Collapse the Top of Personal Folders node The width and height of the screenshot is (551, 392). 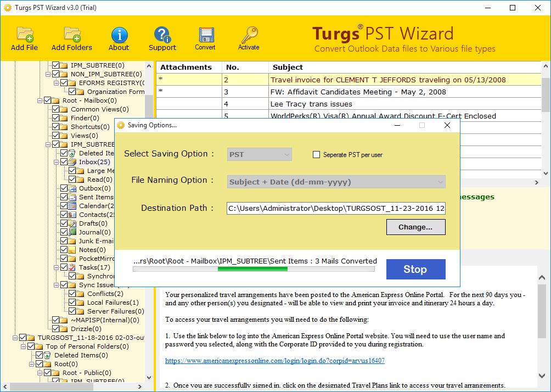coord(24,347)
